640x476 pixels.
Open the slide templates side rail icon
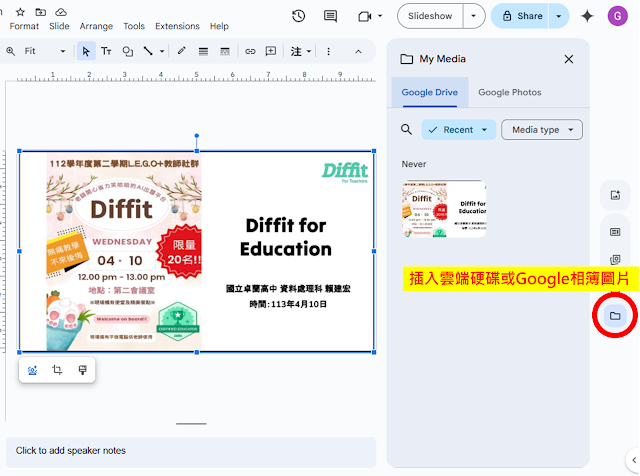tap(615, 232)
